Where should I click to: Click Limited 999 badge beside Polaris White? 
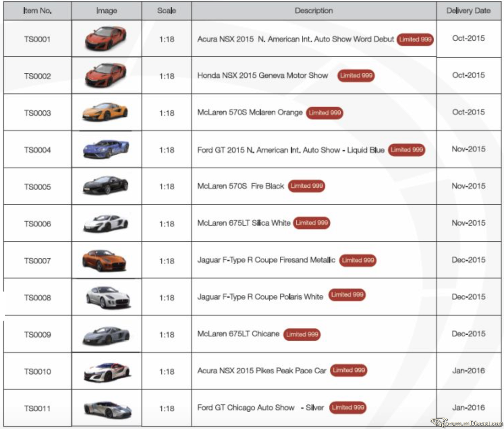point(347,295)
